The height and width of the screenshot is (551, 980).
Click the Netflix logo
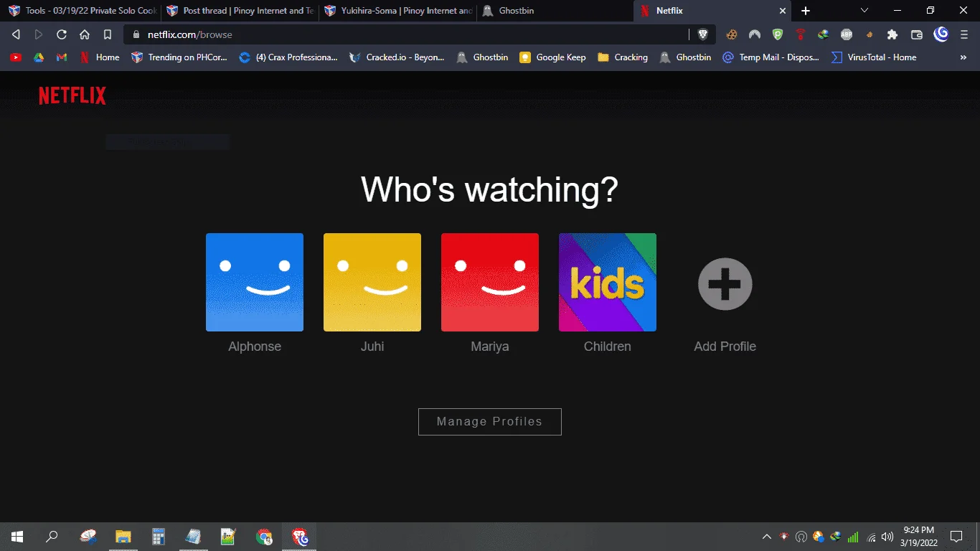[72, 96]
